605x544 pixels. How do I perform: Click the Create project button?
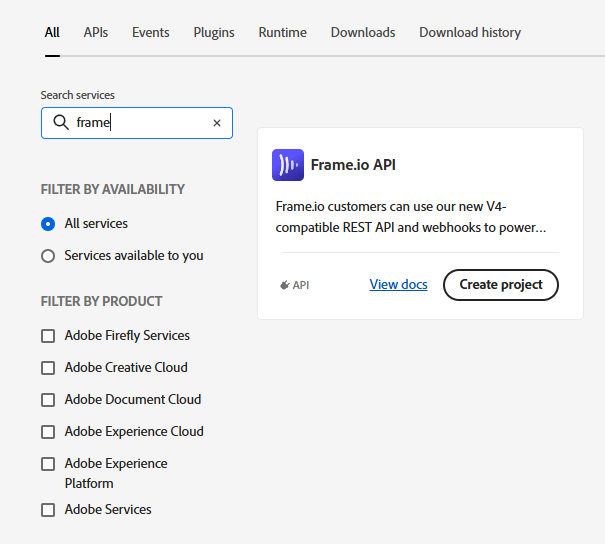(501, 285)
